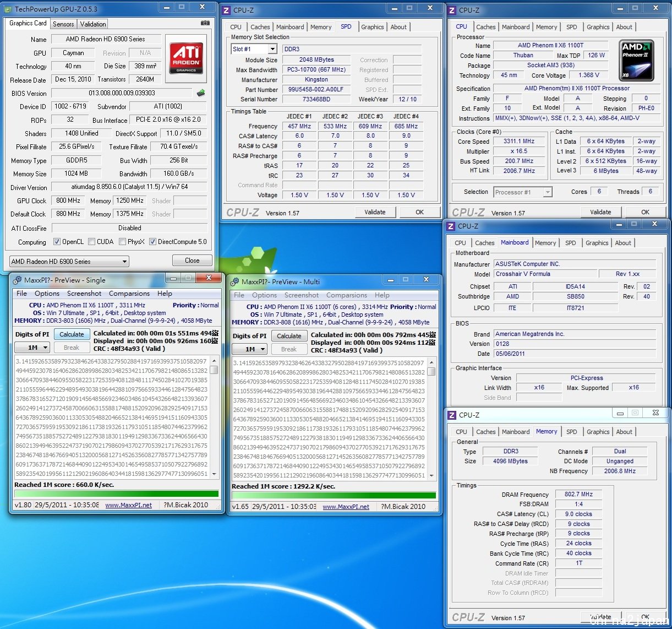Click the GPU name field 'AMD Radeon HD 6900 Series'
This screenshot has height=629, width=672.
106,39
